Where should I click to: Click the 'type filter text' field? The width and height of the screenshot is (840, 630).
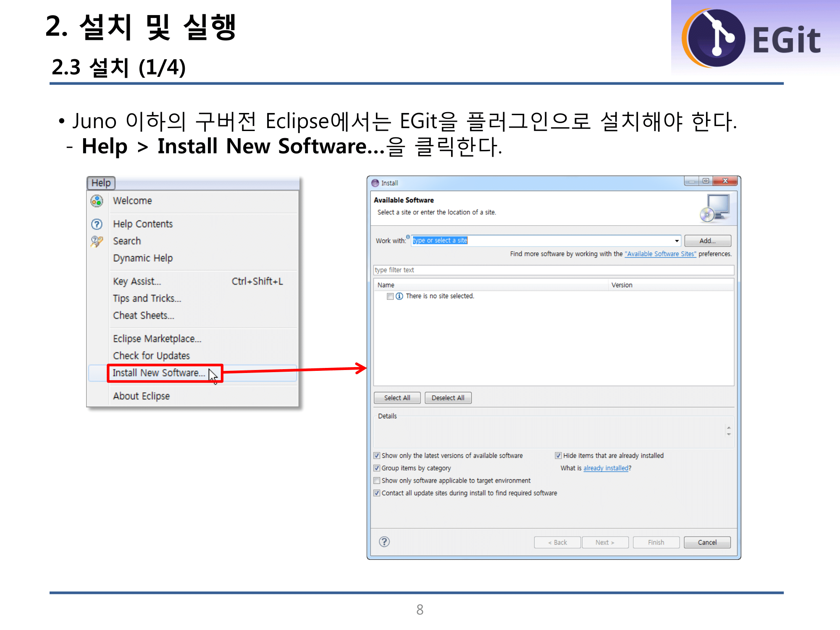[553, 270]
